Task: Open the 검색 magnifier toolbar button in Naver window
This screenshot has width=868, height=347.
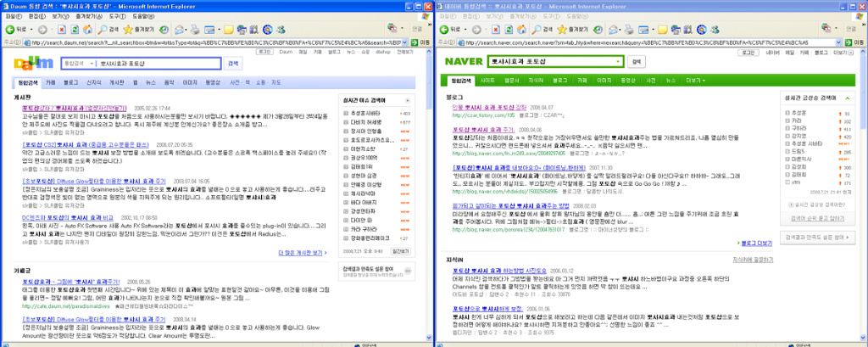Action: [542, 30]
